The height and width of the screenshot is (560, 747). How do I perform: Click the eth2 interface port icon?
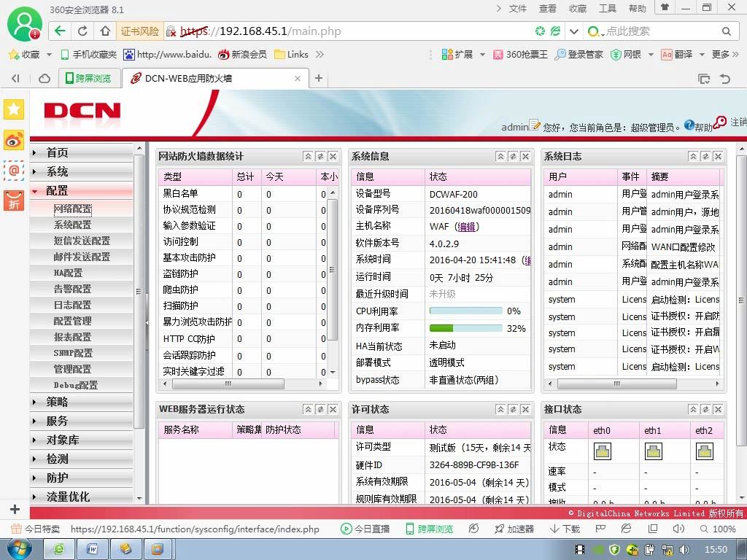tap(704, 451)
